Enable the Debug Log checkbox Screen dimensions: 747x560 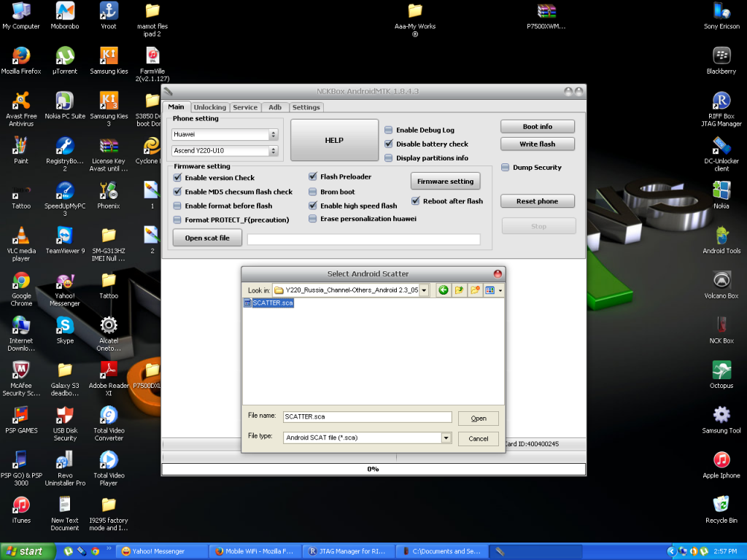pyautogui.click(x=389, y=131)
